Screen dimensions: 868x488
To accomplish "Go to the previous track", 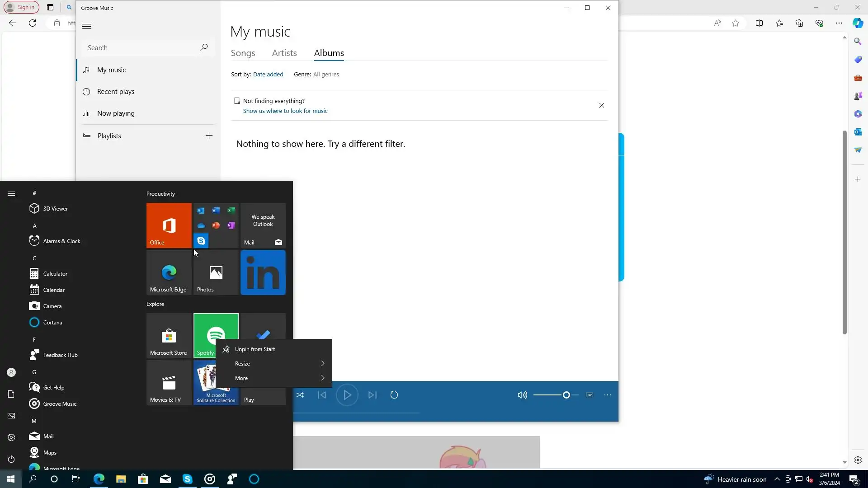I will (x=322, y=395).
